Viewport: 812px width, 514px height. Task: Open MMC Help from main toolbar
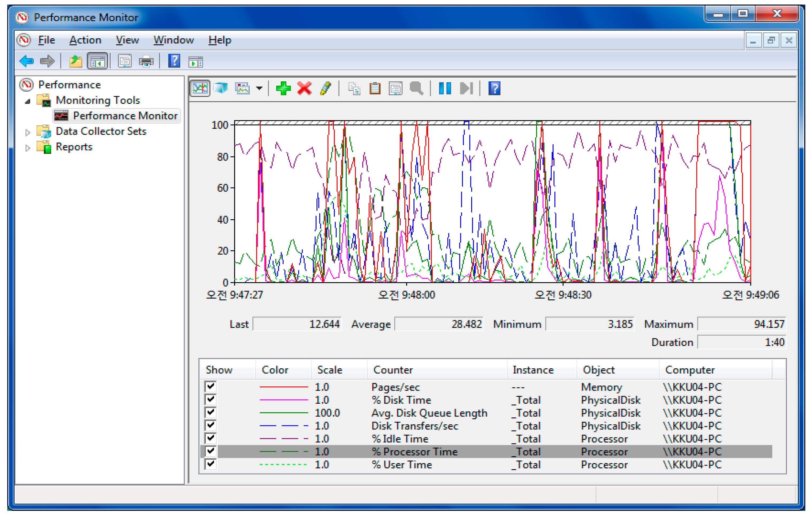pos(174,61)
